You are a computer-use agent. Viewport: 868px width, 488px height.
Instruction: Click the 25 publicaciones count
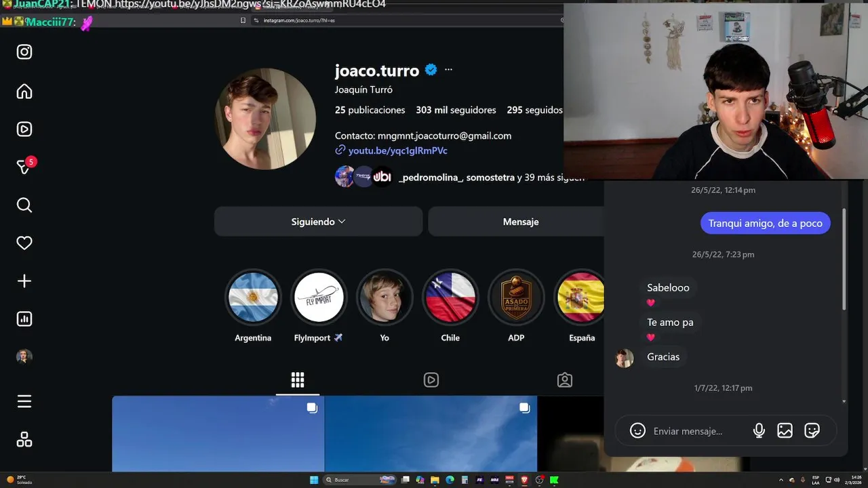pyautogui.click(x=370, y=110)
